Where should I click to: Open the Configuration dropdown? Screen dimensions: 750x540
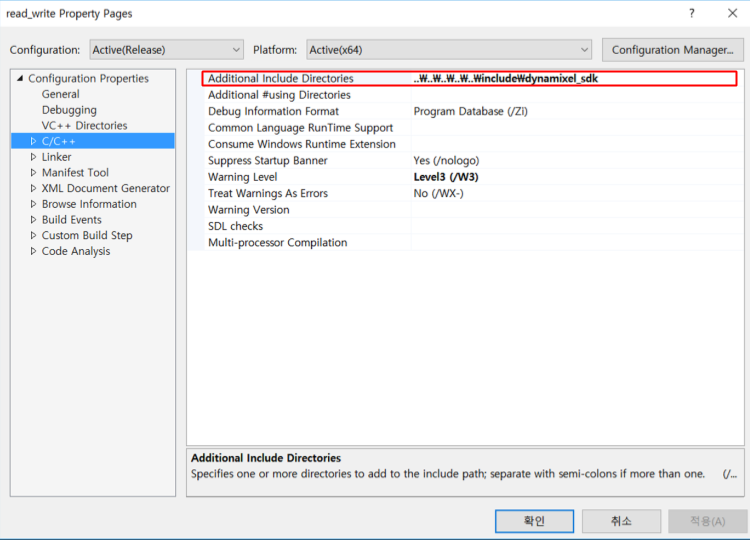tap(166, 50)
